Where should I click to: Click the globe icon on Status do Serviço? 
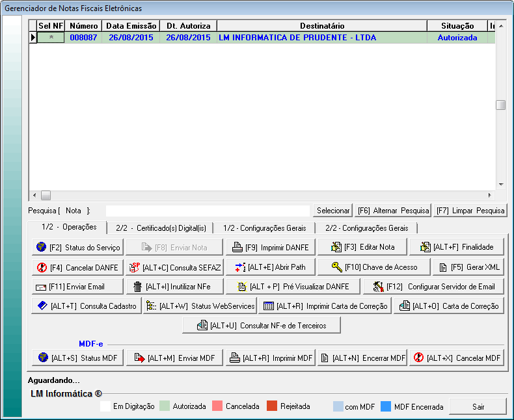(42, 248)
